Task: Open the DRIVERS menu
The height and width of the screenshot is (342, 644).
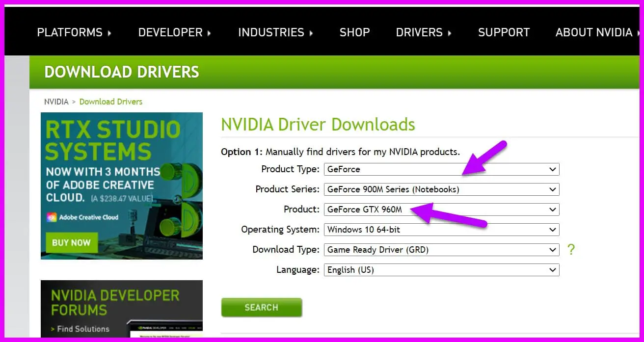Action: (424, 33)
